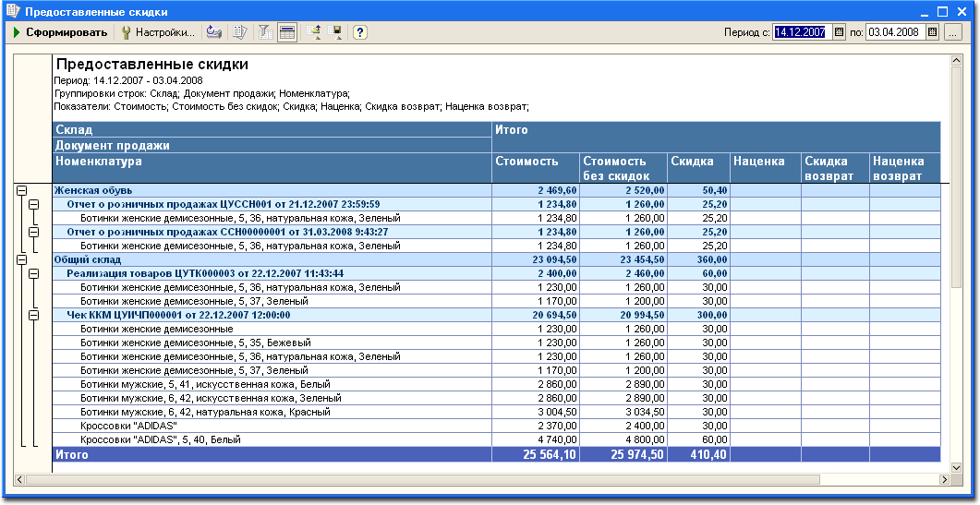The image size is (980, 505).
Task: Click the Стоимость без скидок column header
Action: [623, 168]
